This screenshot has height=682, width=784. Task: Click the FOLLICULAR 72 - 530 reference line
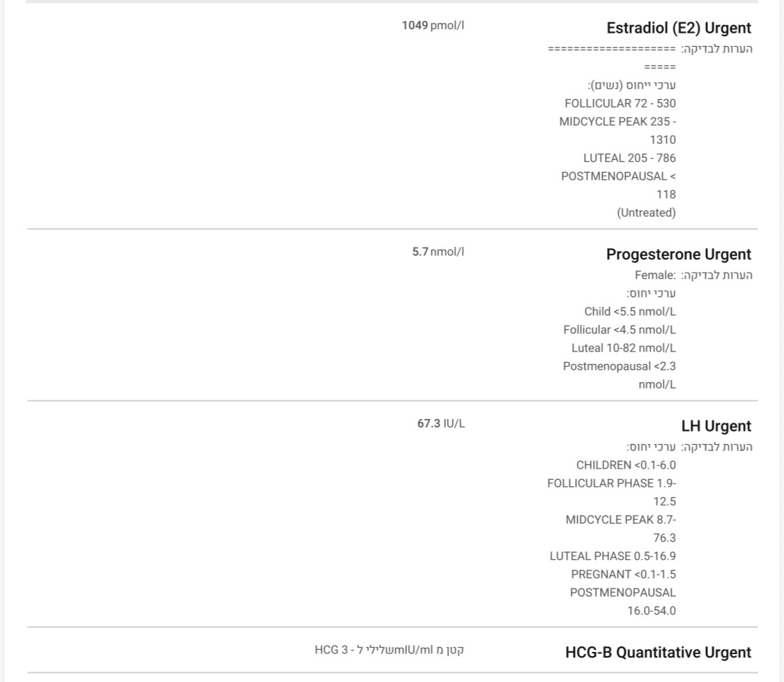pos(620,103)
